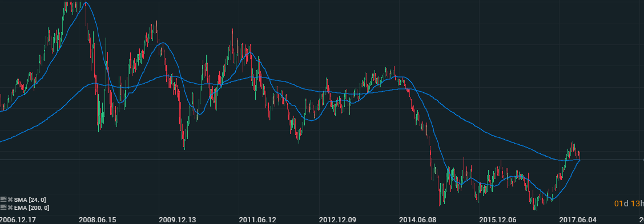644x224 pixels.
Task: Click the 2006.12.17 date axis label
Action: click(18, 219)
